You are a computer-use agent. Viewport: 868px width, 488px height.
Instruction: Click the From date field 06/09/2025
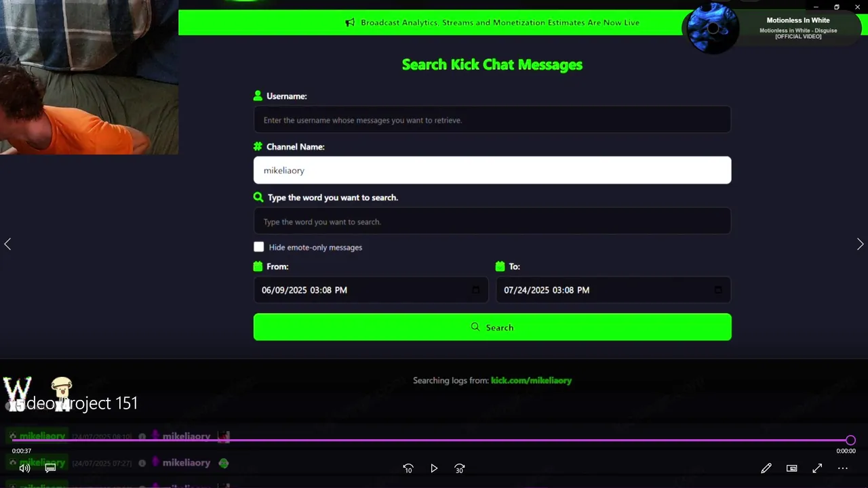[370, 290]
